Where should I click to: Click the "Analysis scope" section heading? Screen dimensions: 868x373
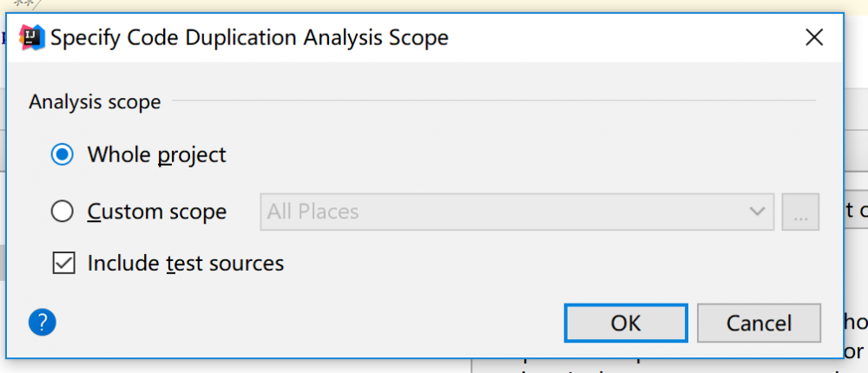point(95,101)
